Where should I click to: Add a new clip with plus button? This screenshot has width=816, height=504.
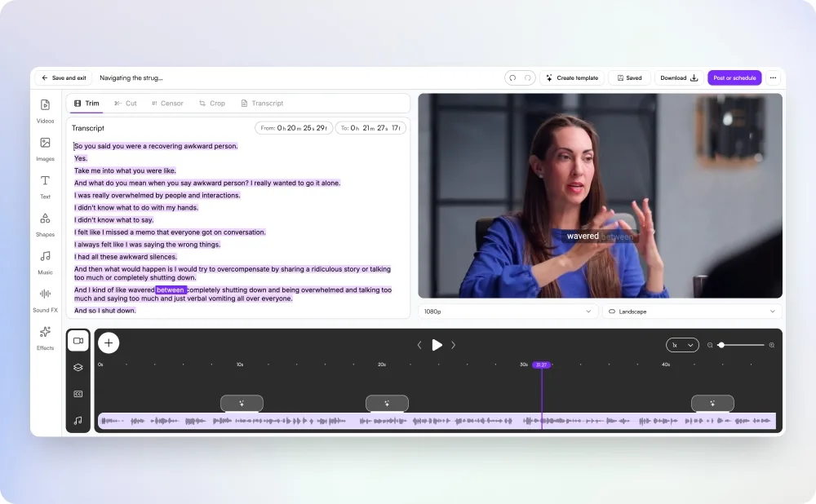pyautogui.click(x=109, y=343)
